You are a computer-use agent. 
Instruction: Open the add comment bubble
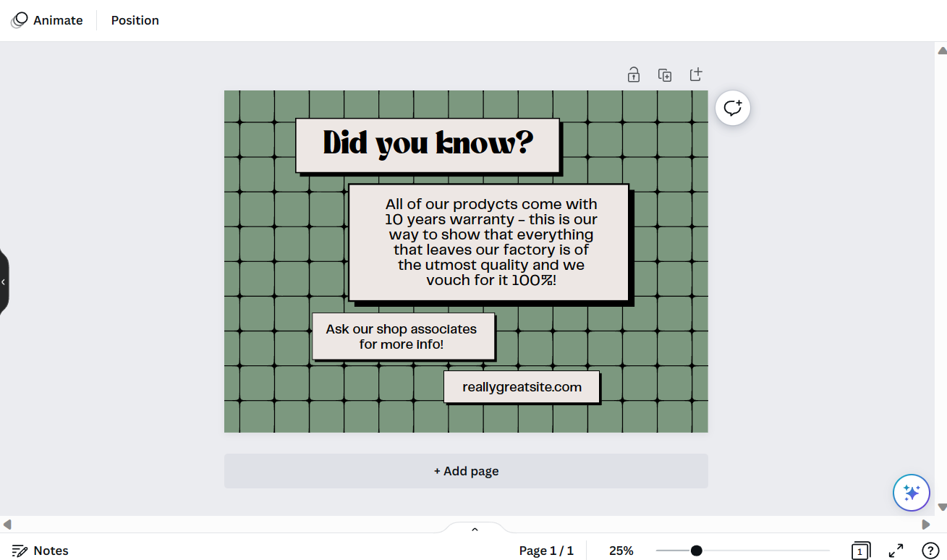(x=733, y=109)
